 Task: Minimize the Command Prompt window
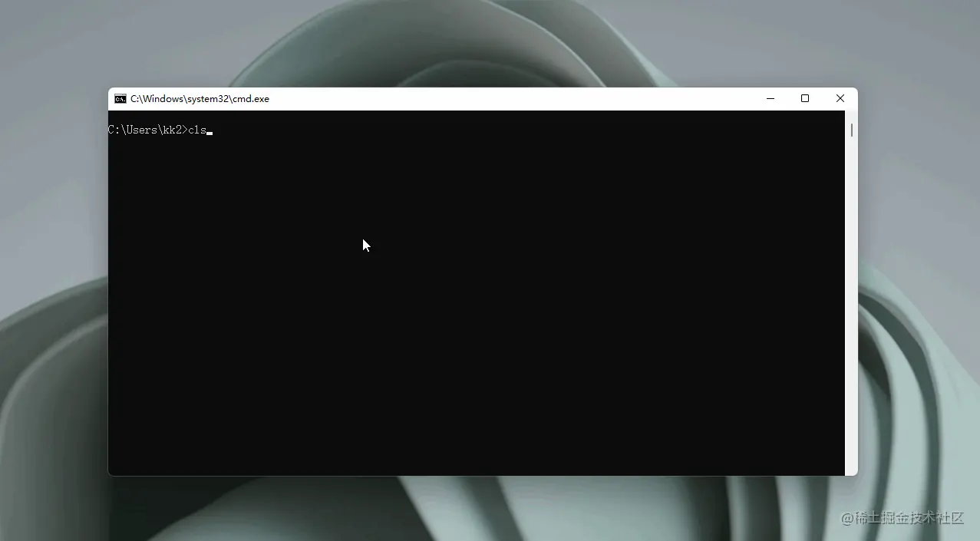tap(770, 98)
